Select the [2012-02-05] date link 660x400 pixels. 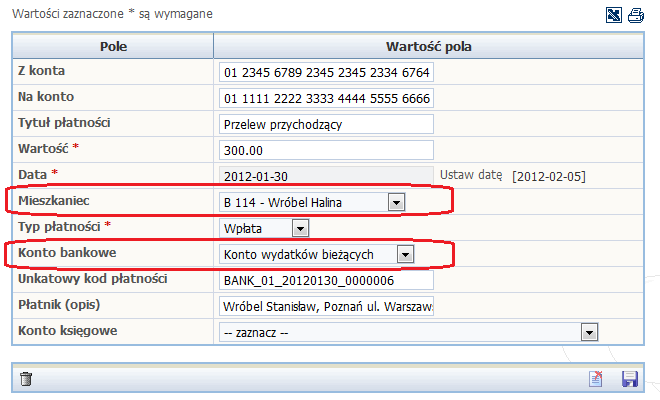548,177
